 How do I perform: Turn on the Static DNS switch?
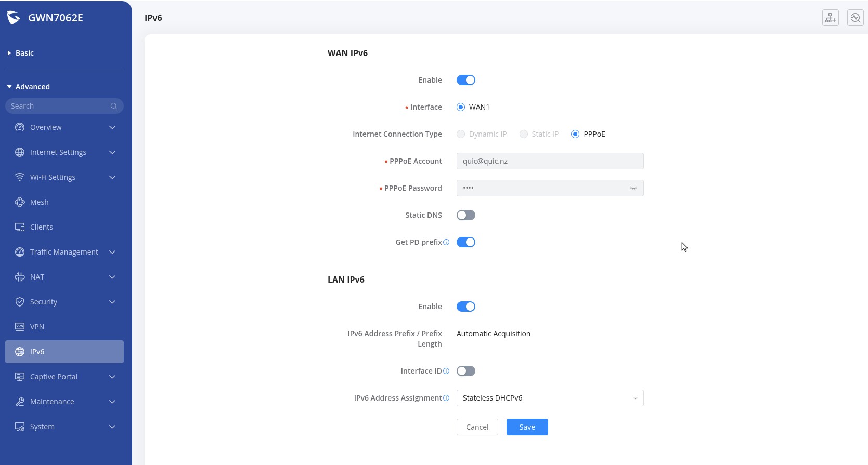pos(465,215)
